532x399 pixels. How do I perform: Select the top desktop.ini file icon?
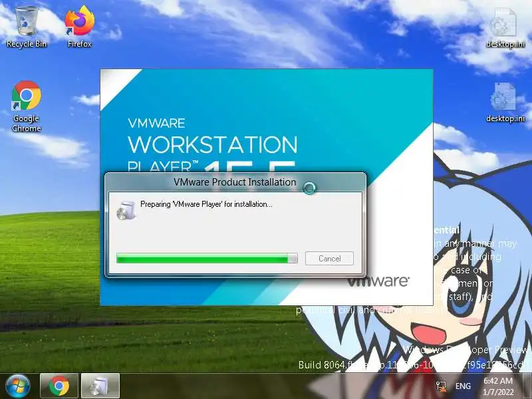(505, 28)
